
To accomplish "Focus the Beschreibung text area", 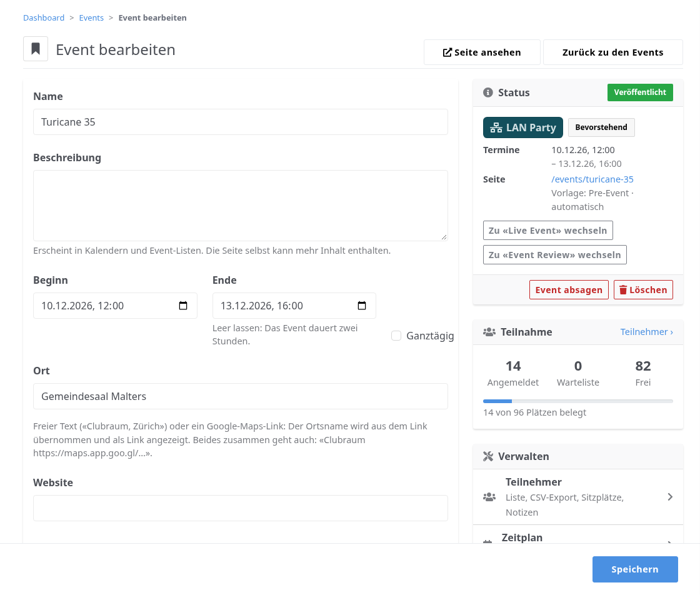I will click(240, 206).
